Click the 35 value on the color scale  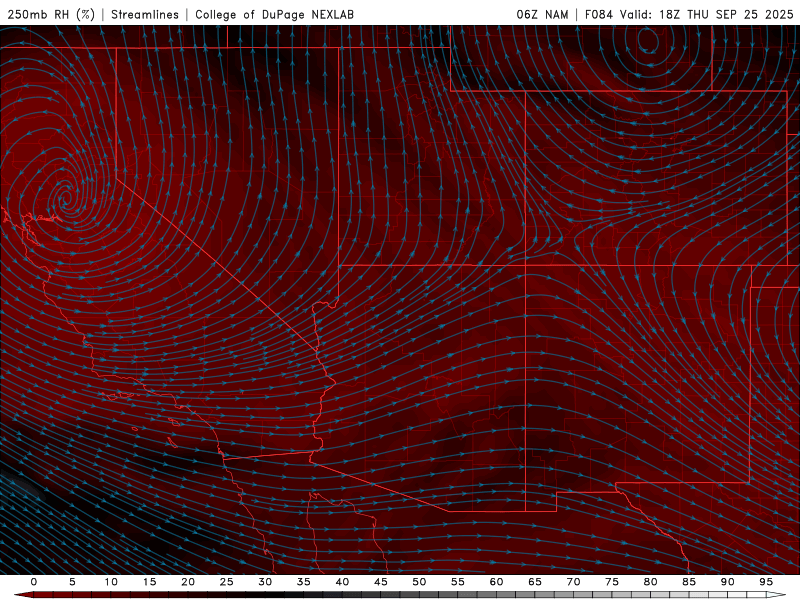click(304, 582)
